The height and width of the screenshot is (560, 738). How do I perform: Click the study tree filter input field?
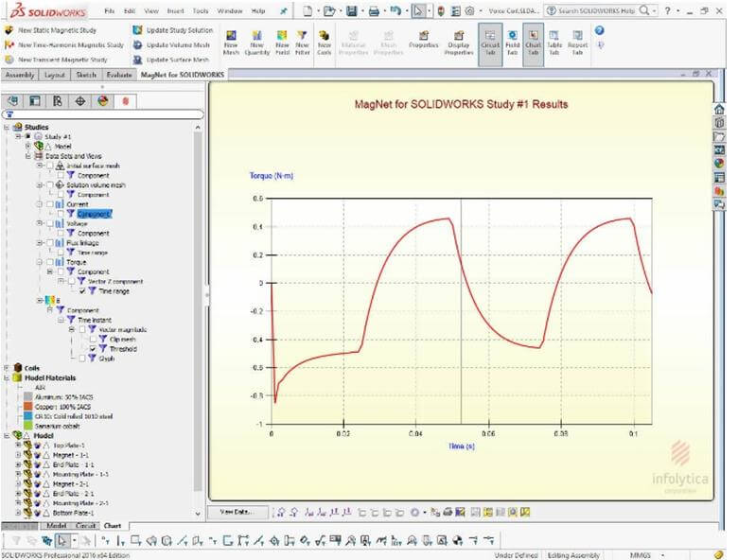click(102, 114)
